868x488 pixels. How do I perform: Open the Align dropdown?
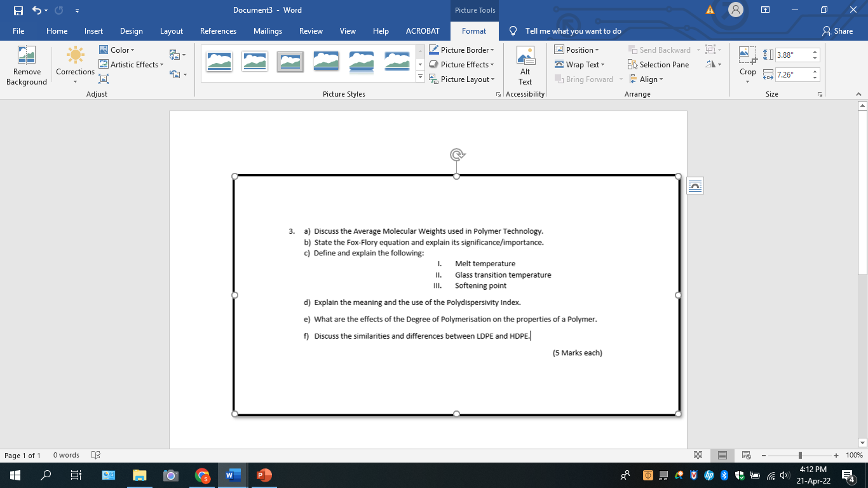647,79
